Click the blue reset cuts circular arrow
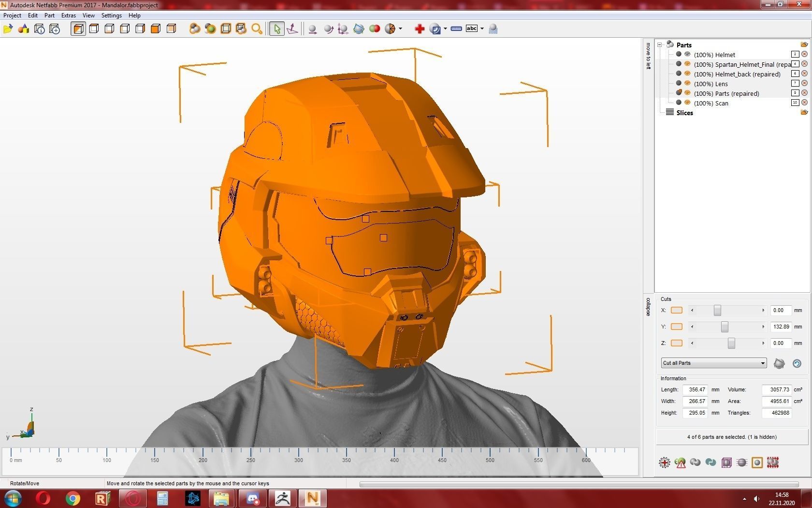This screenshot has width=812, height=508. coord(797,363)
